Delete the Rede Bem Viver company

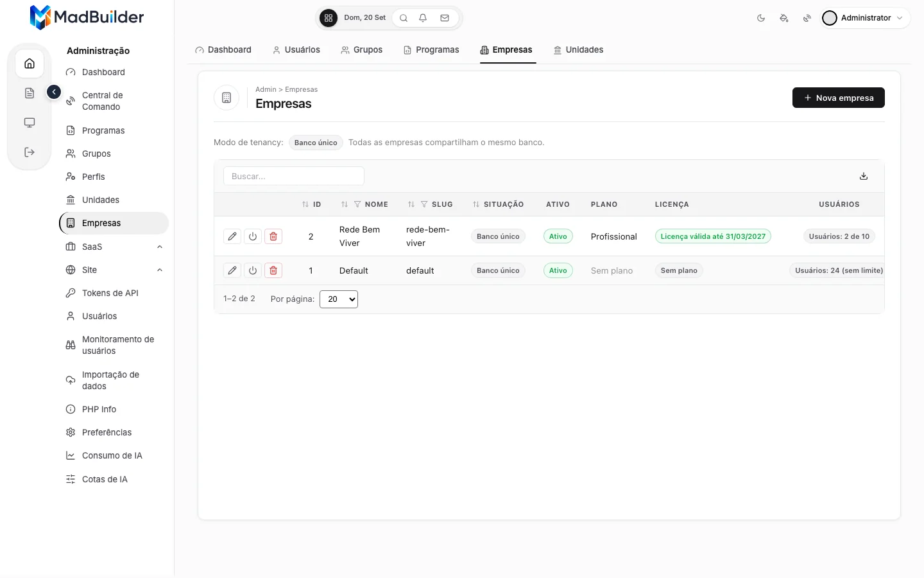pyautogui.click(x=273, y=236)
